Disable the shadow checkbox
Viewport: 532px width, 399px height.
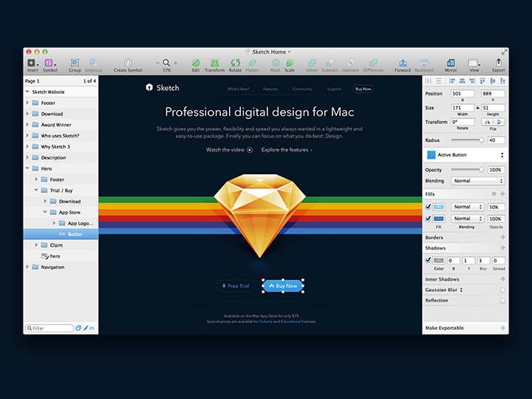coord(428,260)
